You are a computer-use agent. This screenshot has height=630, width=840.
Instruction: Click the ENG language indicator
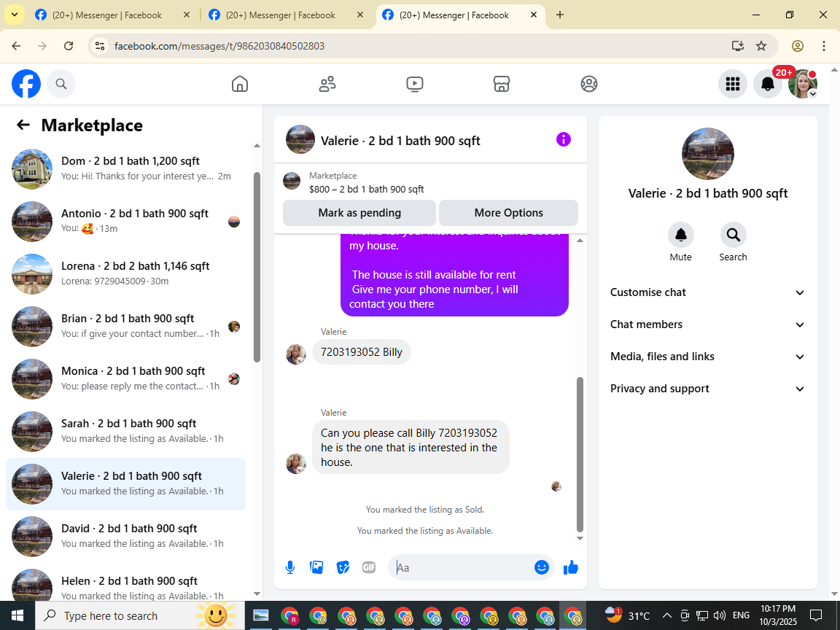click(x=741, y=615)
